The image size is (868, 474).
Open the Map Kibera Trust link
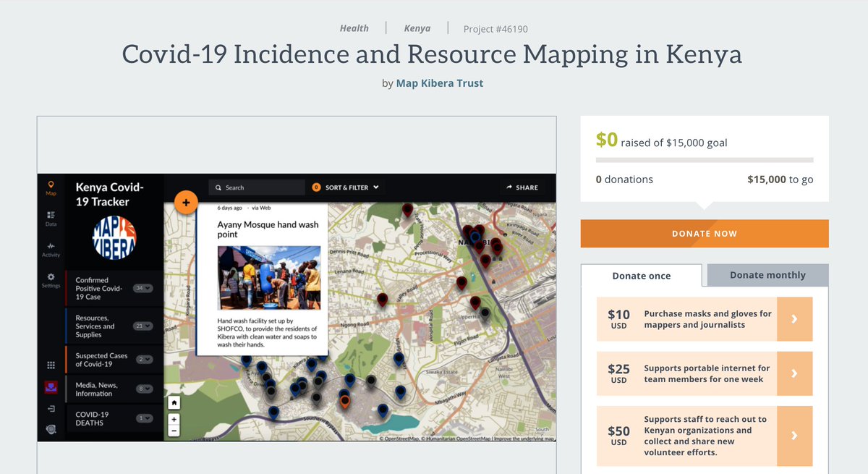click(440, 83)
